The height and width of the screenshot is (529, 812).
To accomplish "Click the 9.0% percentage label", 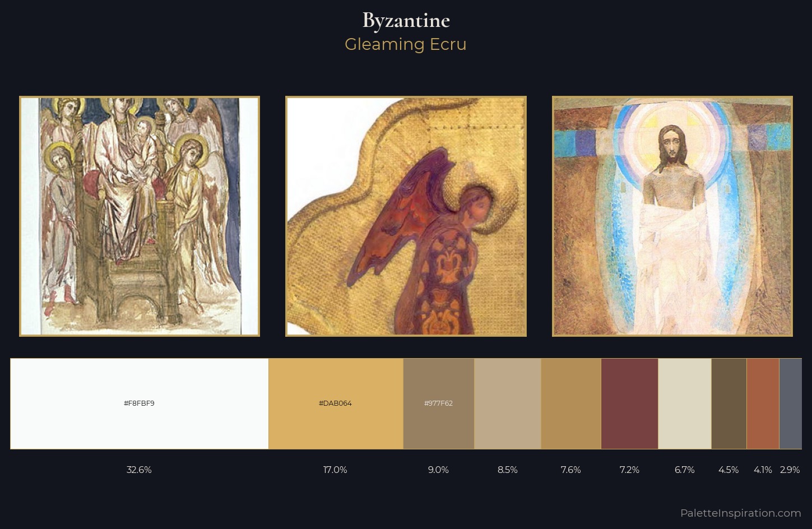I will click(x=438, y=470).
